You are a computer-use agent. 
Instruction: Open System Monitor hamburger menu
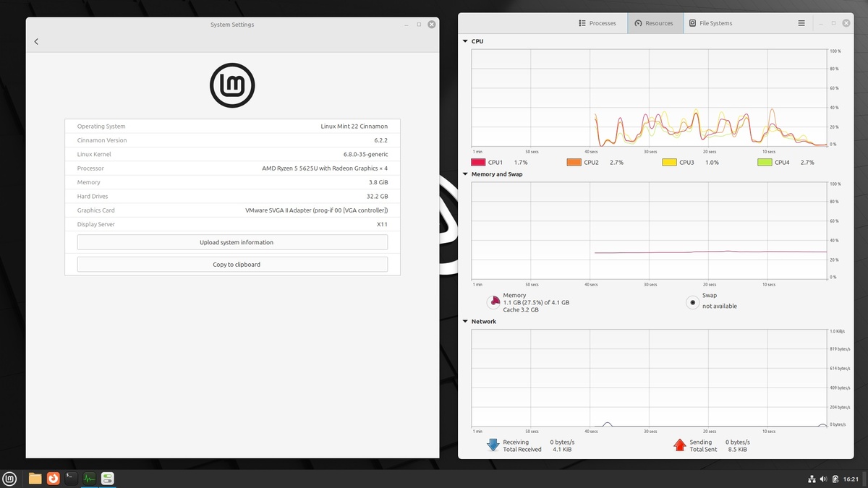tap(801, 23)
